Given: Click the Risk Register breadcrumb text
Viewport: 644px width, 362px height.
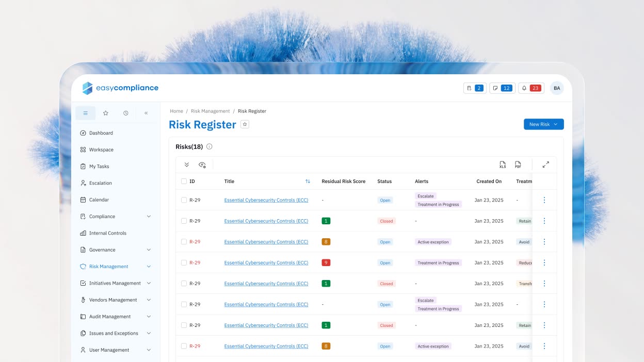Looking at the screenshot, I should click(252, 111).
